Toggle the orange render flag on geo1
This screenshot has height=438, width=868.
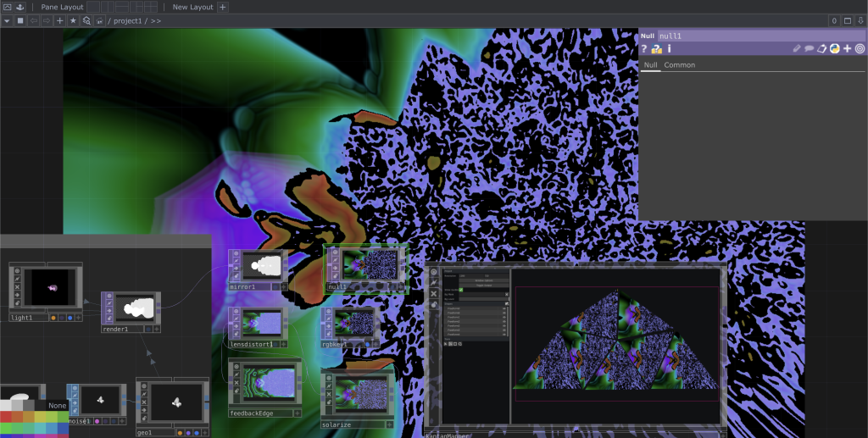click(x=181, y=432)
